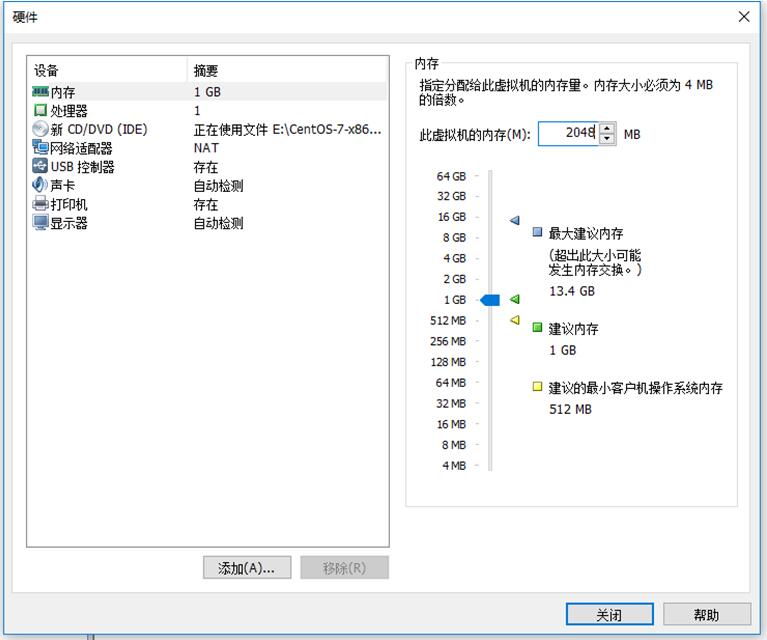Click the 128 MB slider scale label
Screen dimensions: 767x640
point(448,362)
